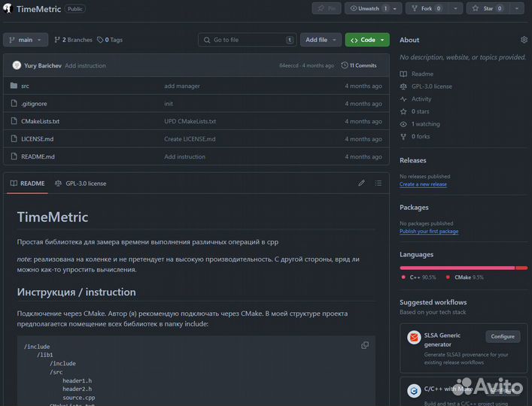Click the About settings gear icon
The image size is (532, 406).
point(524,40)
